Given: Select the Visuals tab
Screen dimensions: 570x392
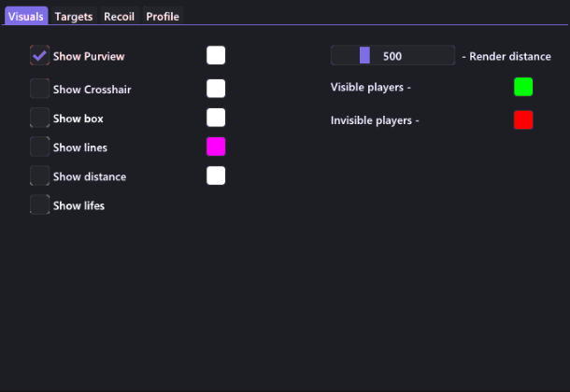Looking at the screenshot, I should 26,17.
